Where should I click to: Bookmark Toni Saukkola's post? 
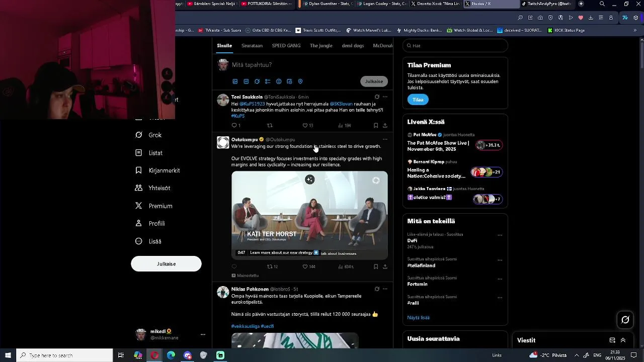pyautogui.click(x=376, y=125)
